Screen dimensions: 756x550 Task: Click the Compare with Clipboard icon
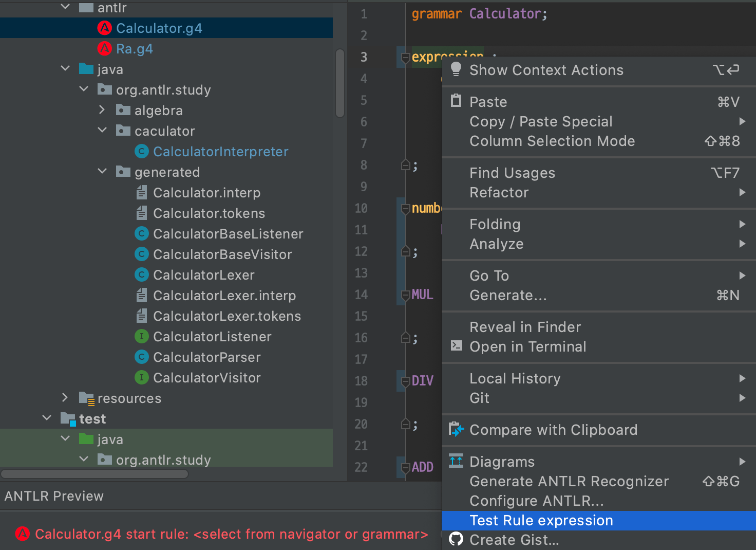click(x=456, y=429)
